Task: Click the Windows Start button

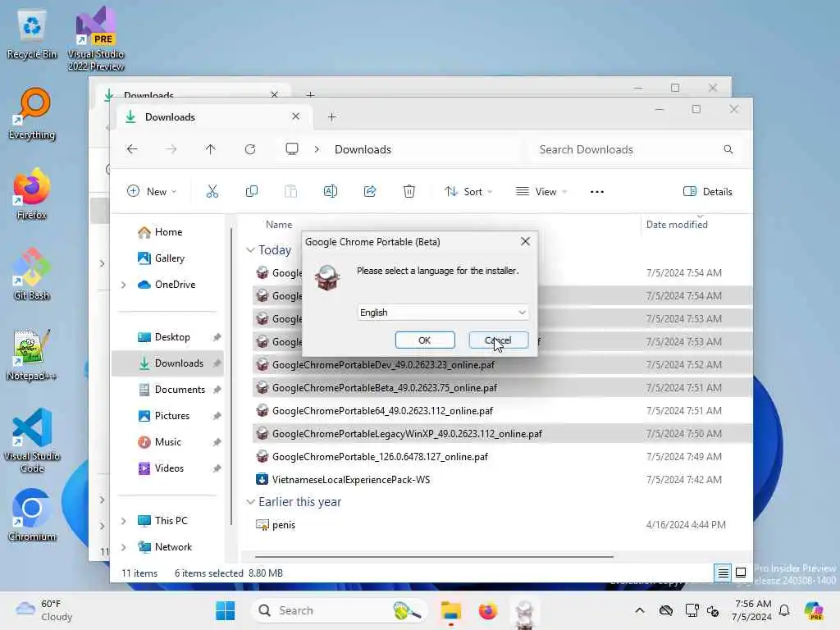Action: coord(225,610)
